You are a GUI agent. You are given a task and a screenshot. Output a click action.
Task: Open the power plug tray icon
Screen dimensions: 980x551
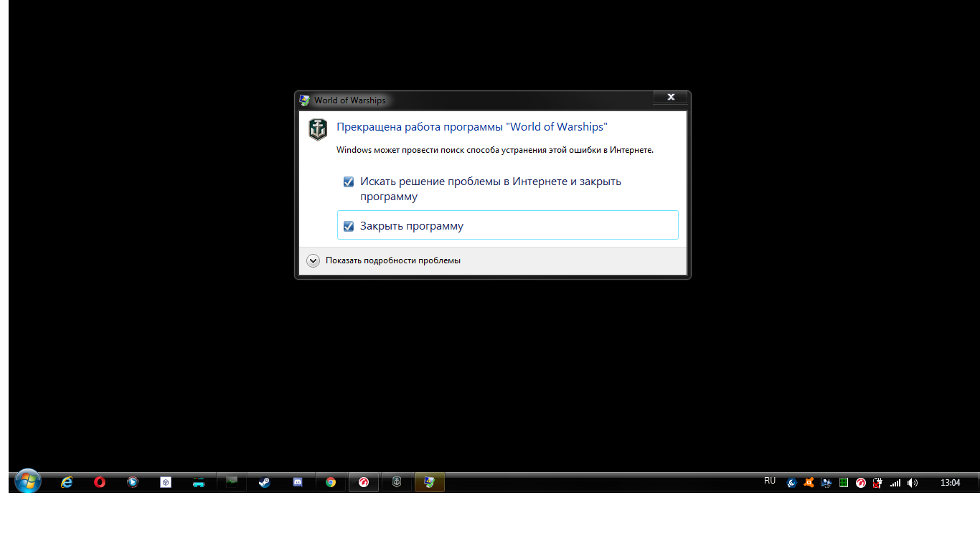pyautogui.click(x=877, y=483)
